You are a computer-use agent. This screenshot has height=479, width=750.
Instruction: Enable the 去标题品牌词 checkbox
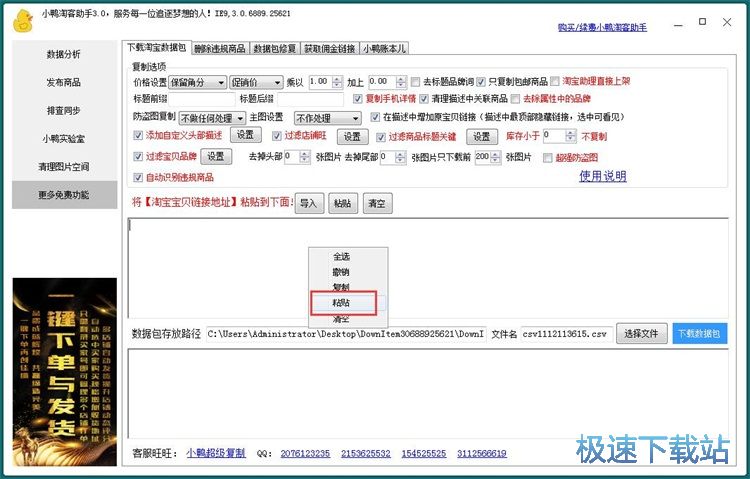click(x=415, y=82)
